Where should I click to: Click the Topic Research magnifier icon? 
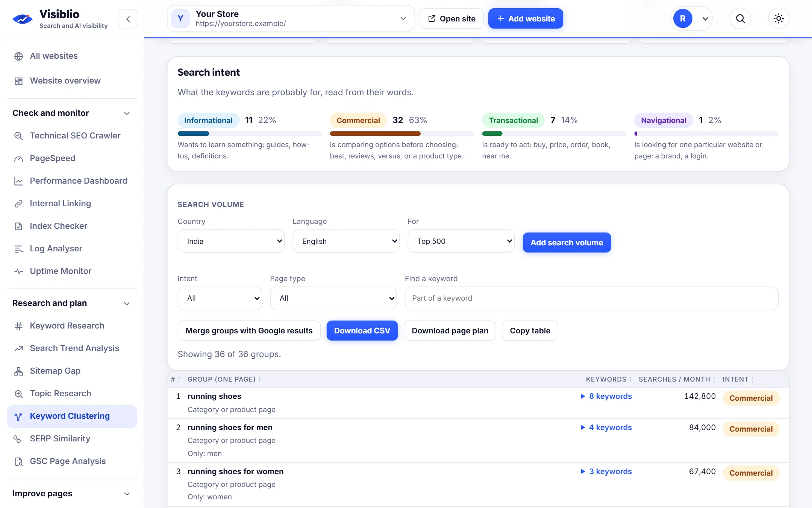coord(18,394)
